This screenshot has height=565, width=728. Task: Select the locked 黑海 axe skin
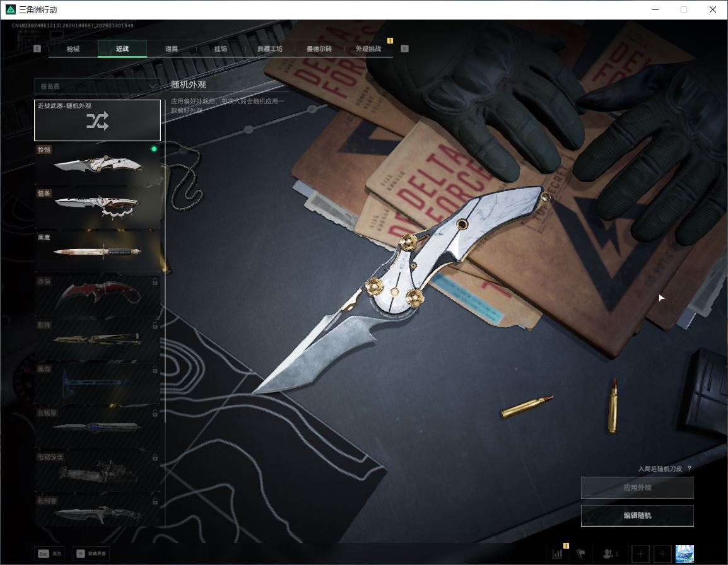click(x=98, y=383)
